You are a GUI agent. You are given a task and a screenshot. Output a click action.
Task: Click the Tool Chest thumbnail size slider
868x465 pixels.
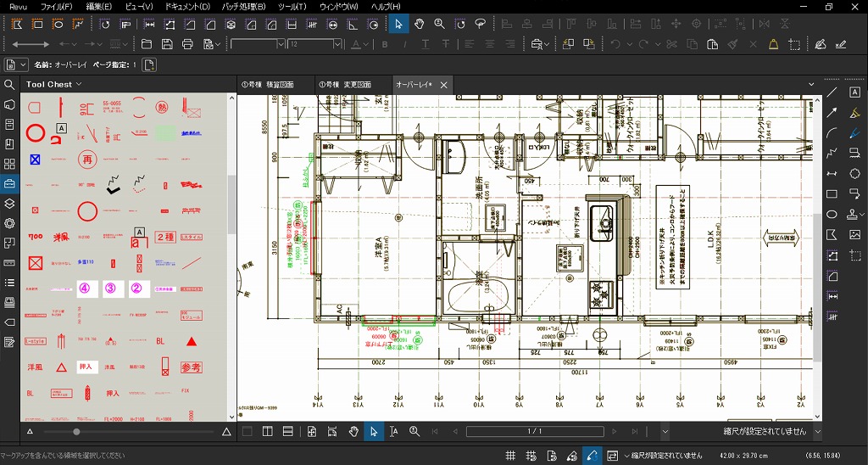tap(77, 432)
